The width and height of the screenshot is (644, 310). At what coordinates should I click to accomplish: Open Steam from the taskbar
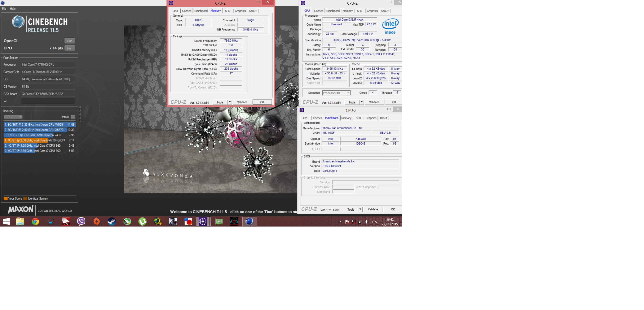[x=112, y=221]
